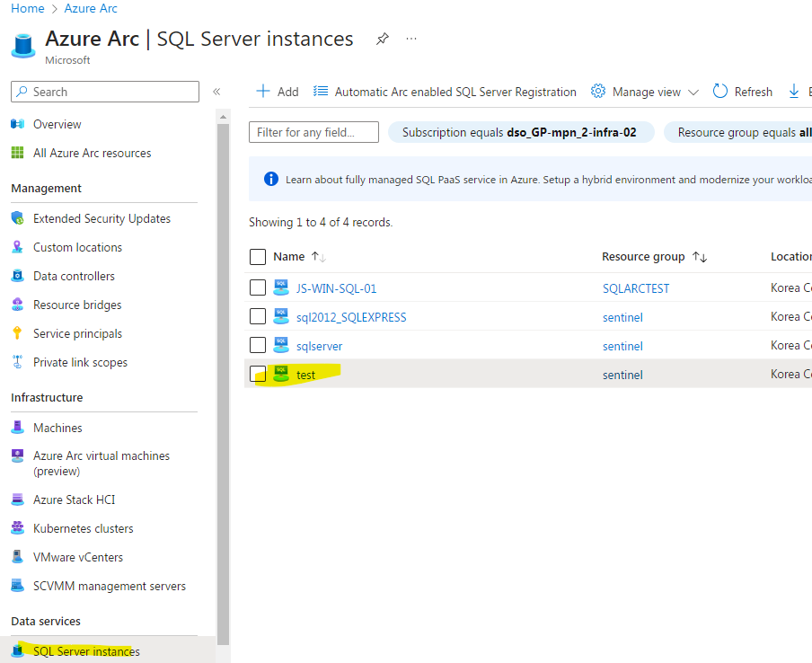Check the box for the test row

[258, 374]
